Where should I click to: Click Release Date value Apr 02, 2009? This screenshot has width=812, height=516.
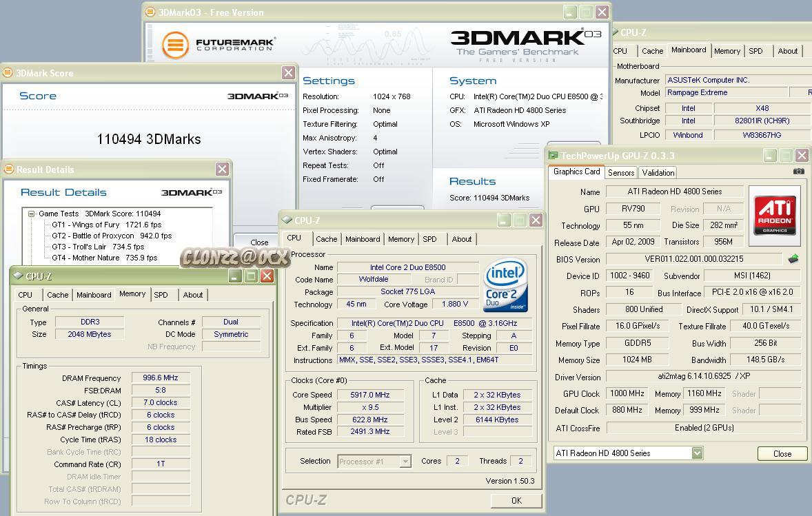tap(633, 242)
